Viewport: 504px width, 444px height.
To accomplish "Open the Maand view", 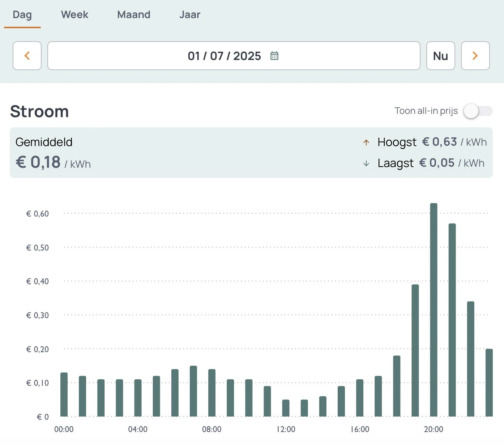I will pos(133,14).
